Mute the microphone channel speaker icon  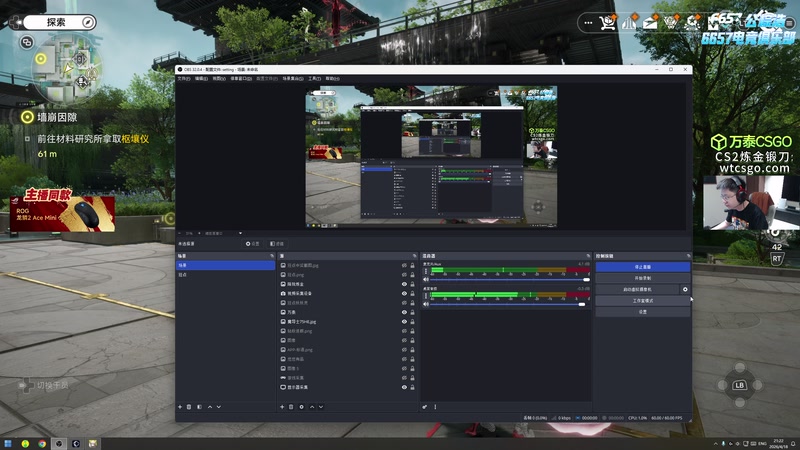coord(426,279)
